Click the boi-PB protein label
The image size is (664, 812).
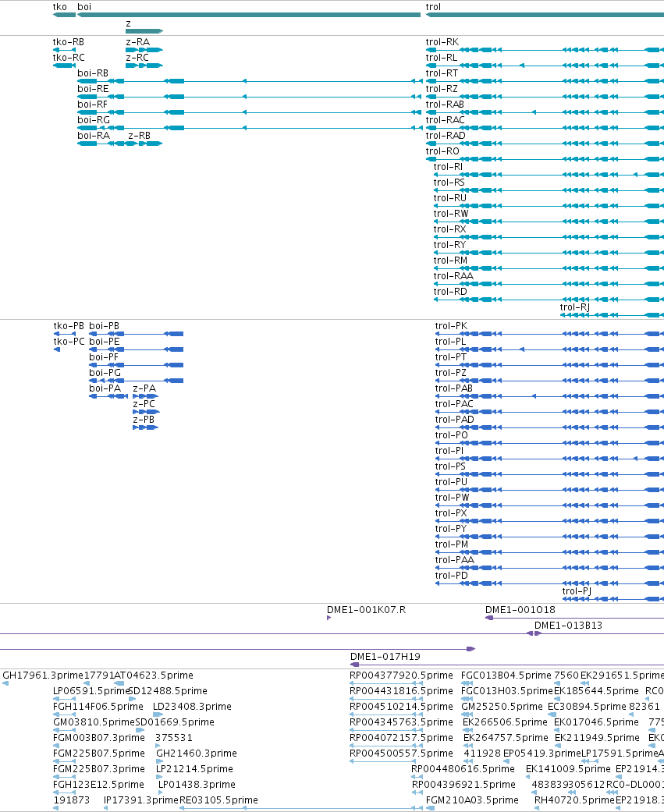click(x=104, y=326)
